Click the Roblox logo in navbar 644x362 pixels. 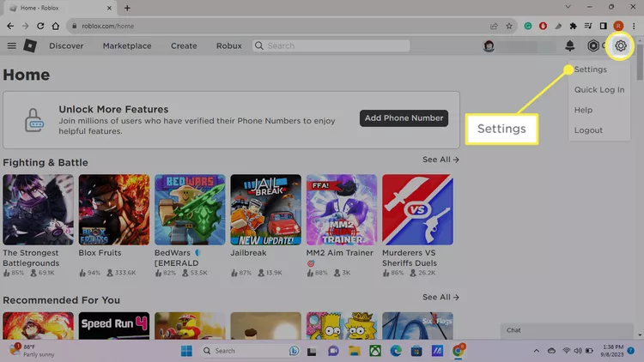click(30, 46)
